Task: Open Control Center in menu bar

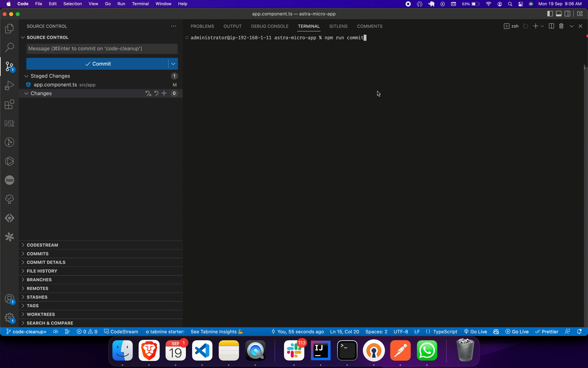Action: click(x=520, y=4)
